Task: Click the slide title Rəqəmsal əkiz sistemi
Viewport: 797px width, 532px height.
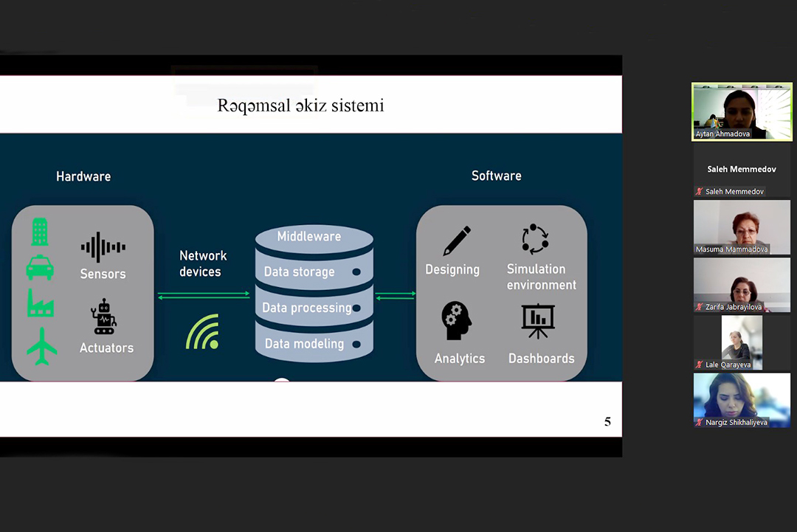Action: coord(300,106)
